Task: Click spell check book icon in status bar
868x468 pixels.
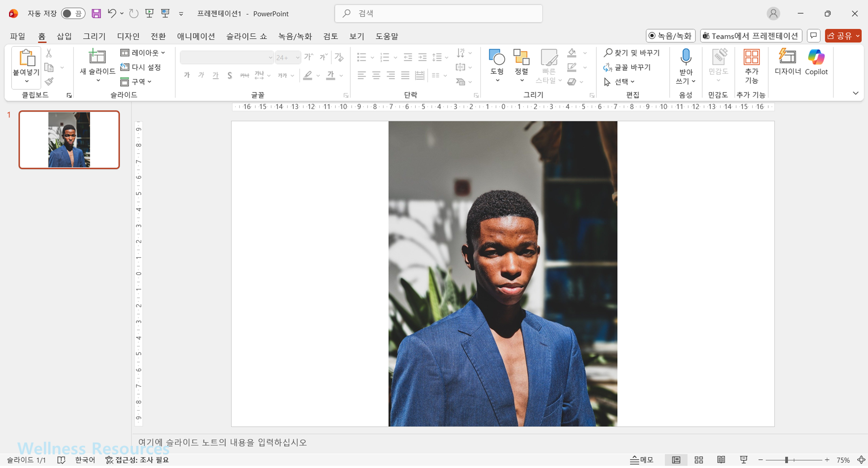Action: click(x=61, y=460)
